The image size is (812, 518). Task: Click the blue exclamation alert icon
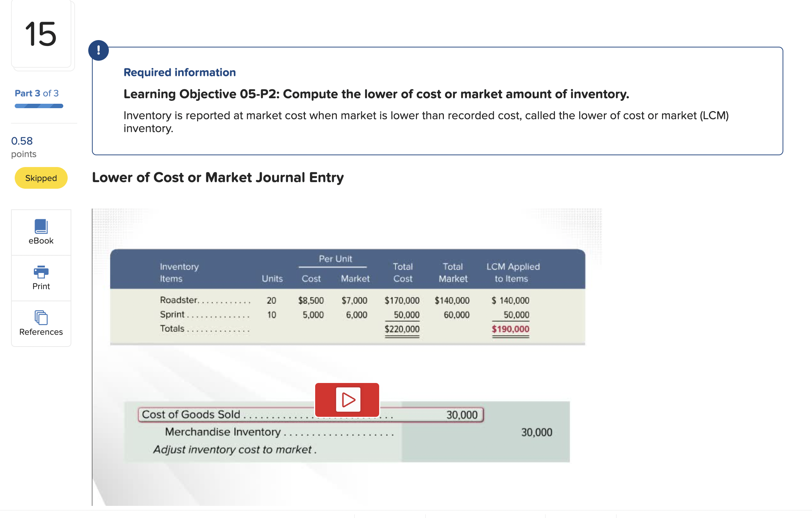pos(99,50)
